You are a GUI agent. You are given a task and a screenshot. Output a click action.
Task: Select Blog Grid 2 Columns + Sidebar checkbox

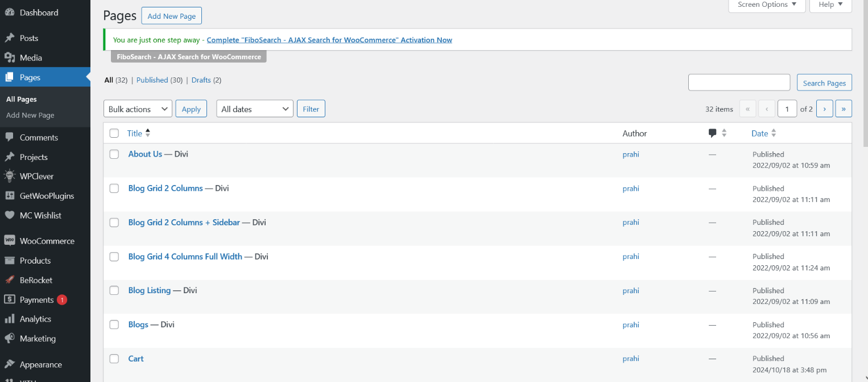point(114,223)
